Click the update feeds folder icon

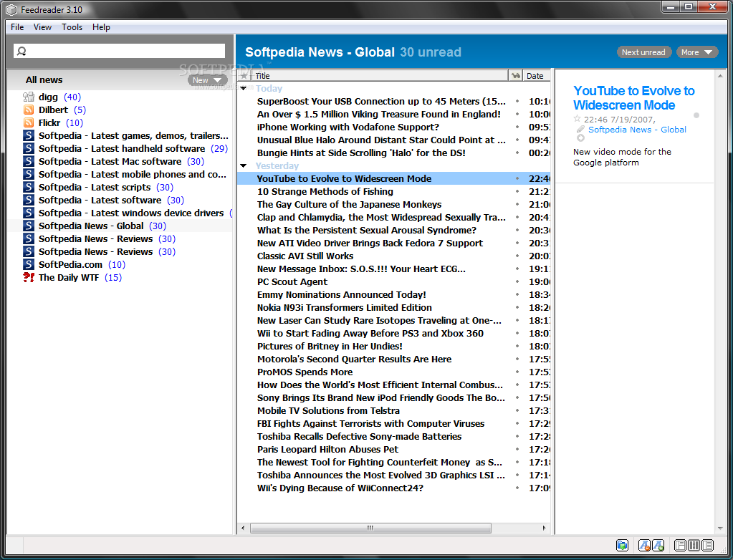[x=622, y=546]
